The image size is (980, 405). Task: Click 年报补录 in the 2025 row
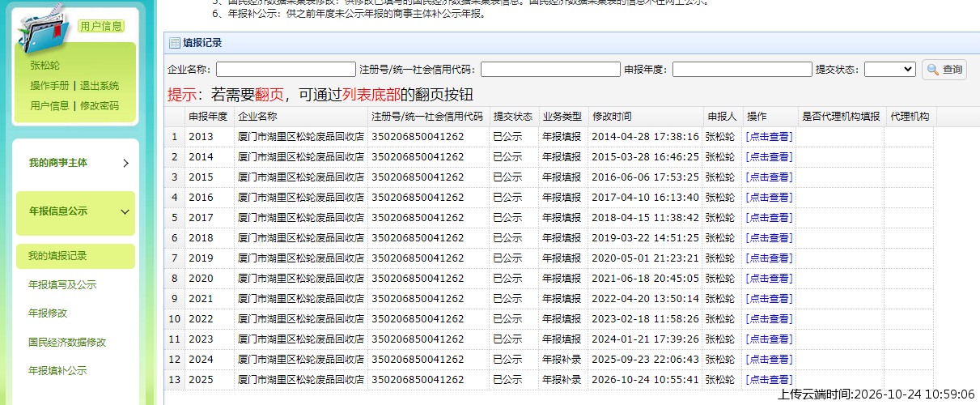point(562,380)
